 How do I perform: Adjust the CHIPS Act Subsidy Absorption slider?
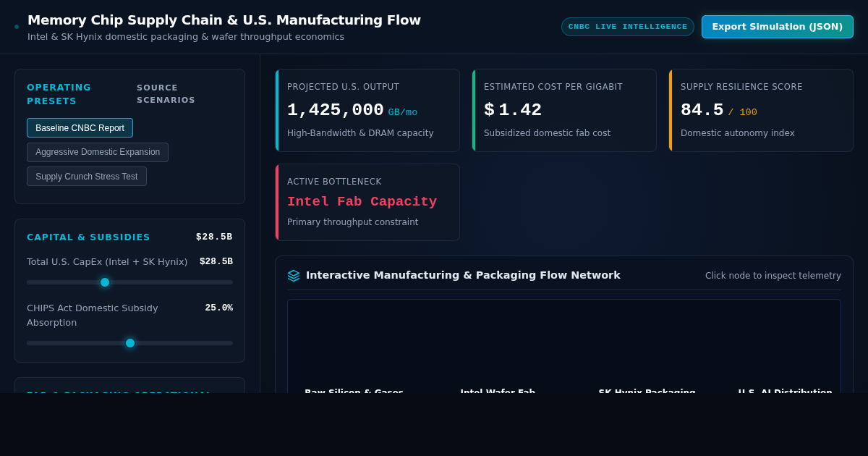[129, 343]
